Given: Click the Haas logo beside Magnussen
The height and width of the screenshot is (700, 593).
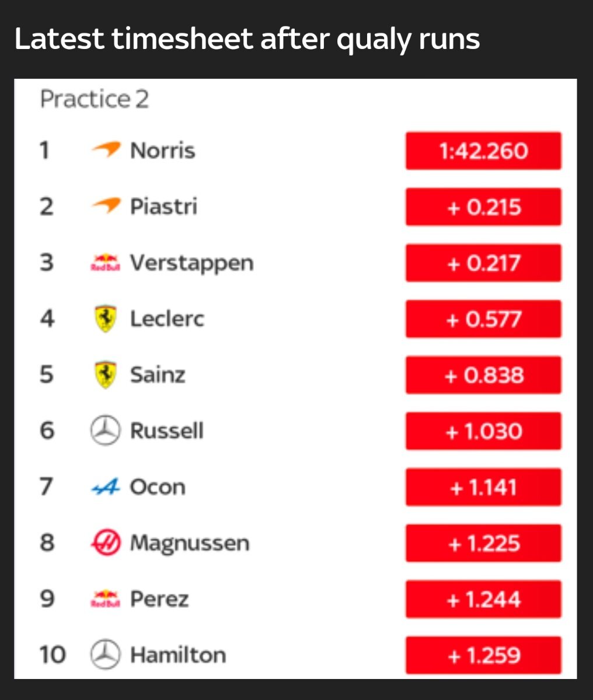Looking at the screenshot, I should coord(106,542).
